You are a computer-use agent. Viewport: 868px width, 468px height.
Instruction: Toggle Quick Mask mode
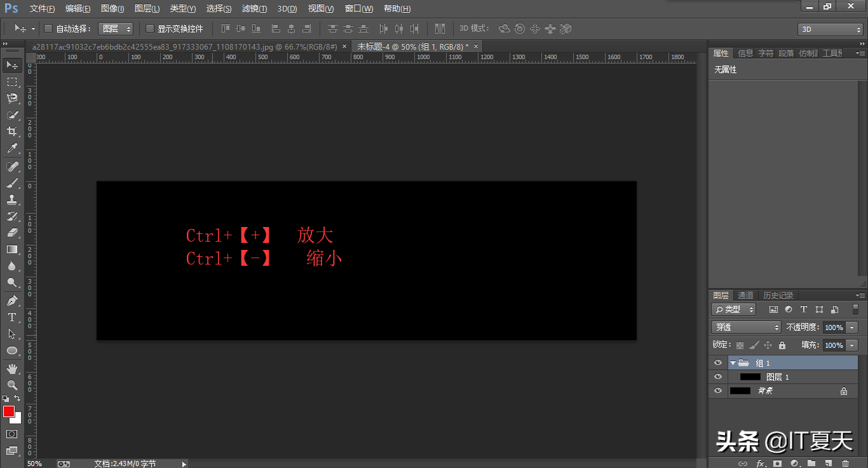[x=12, y=434]
